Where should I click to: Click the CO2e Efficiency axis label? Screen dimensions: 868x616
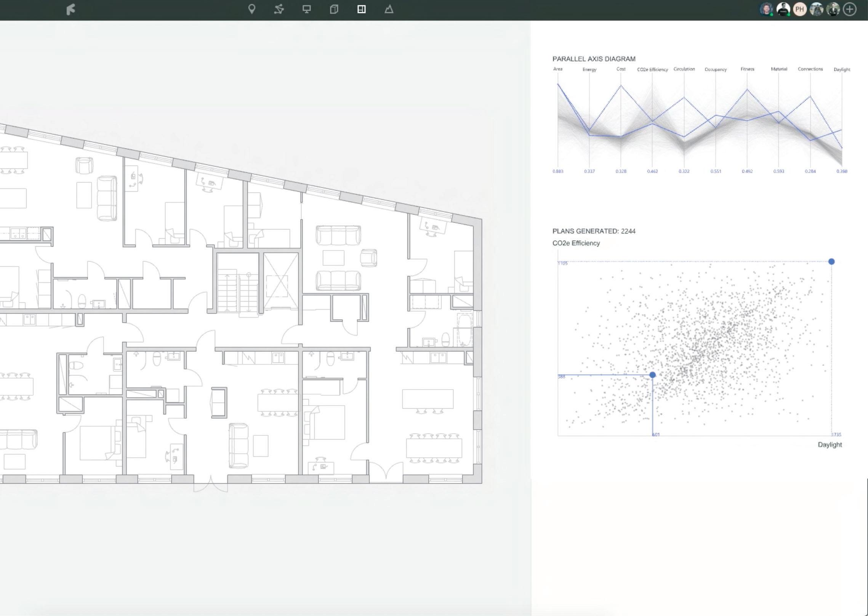coord(652,69)
